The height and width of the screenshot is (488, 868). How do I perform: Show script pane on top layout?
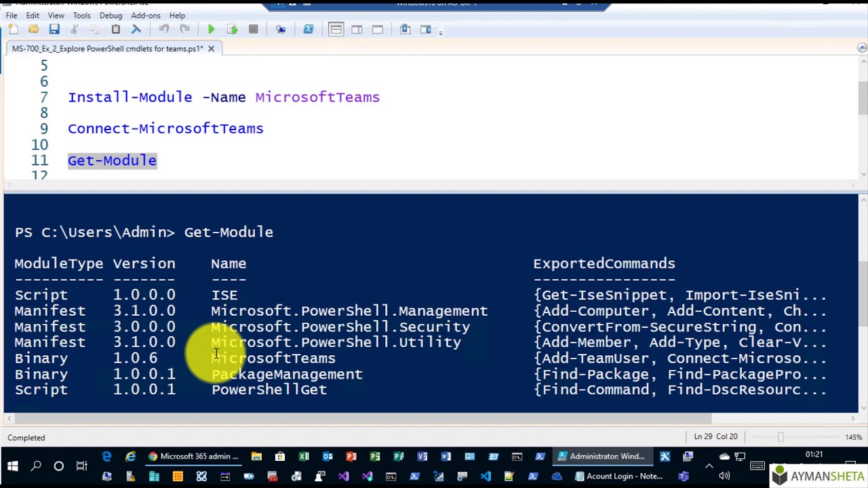click(336, 29)
